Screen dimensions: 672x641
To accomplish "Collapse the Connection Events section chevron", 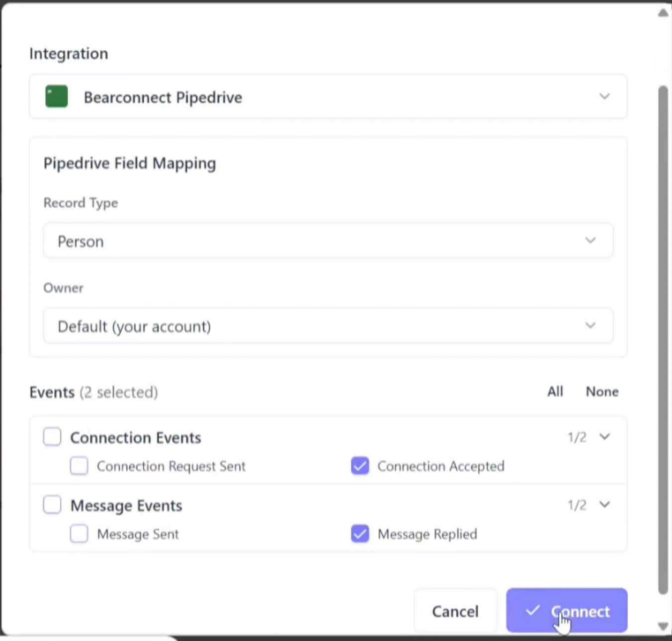I will point(604,437).
